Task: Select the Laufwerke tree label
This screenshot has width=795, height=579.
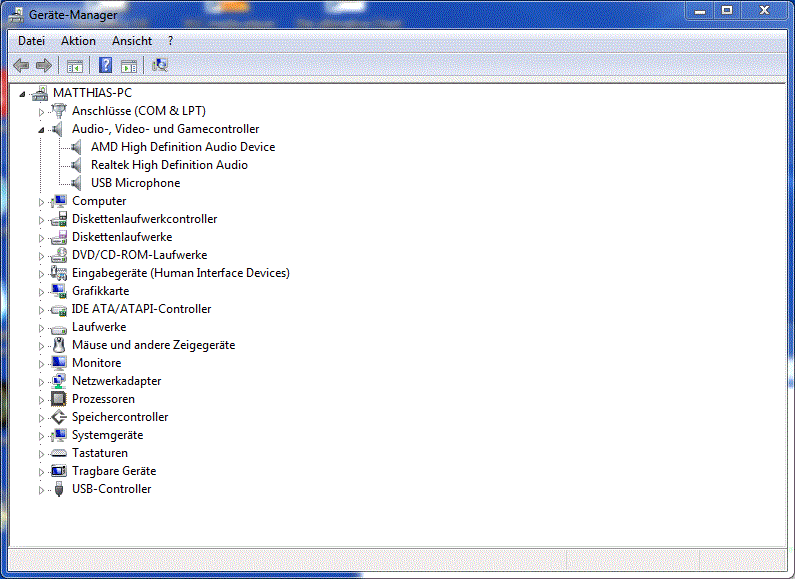Action: click(x=99, y=327)
